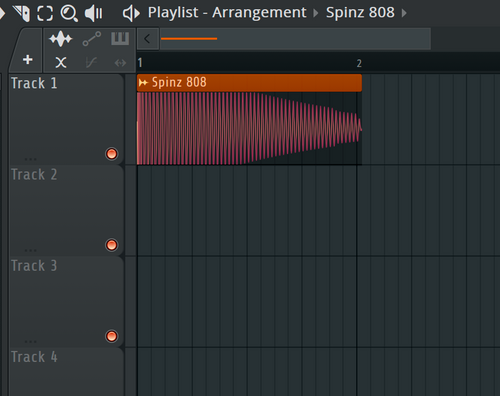This screenshot has width=500, height=396.
Task: Mute Track 3 using its orange LED
Action: click(112, 336)
